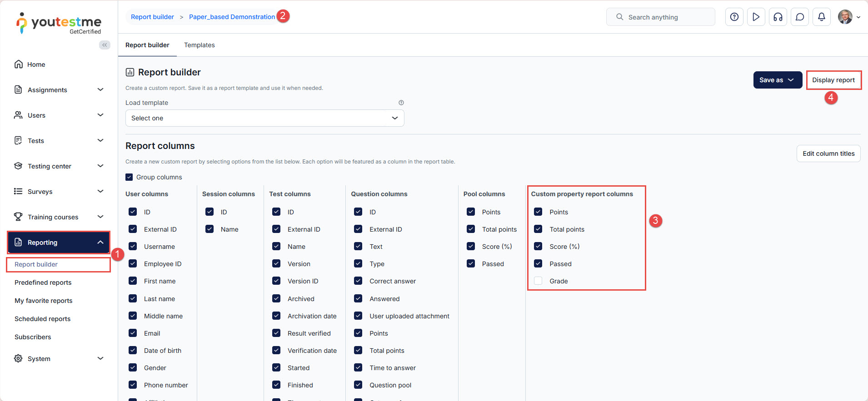Collapse the sidebar with double-arrow icon

(x=105, y=45)
